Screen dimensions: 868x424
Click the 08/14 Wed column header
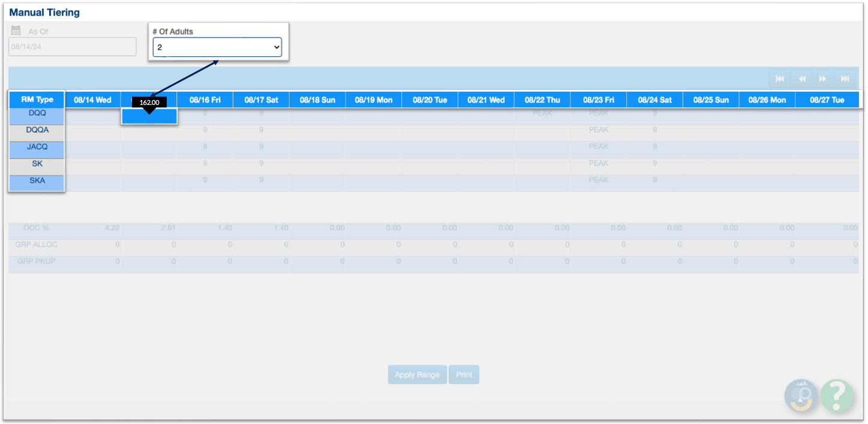92,100
